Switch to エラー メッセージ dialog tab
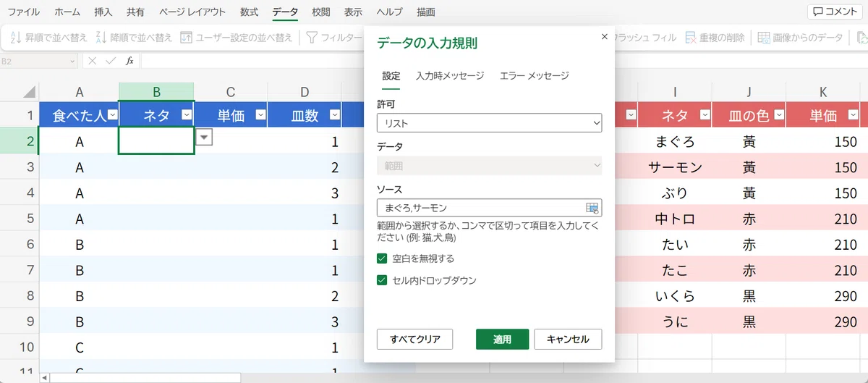The width and height of the screenshot is (868, 383). point(535,75)
